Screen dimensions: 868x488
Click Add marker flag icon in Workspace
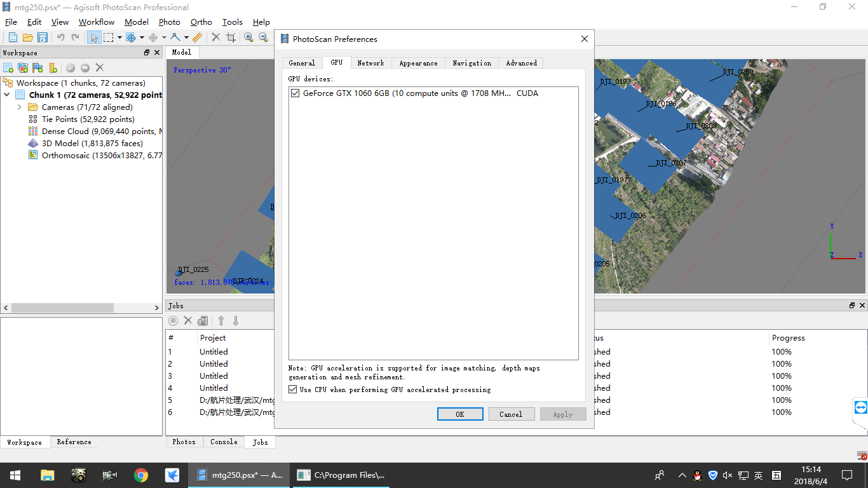coord(38,67)
